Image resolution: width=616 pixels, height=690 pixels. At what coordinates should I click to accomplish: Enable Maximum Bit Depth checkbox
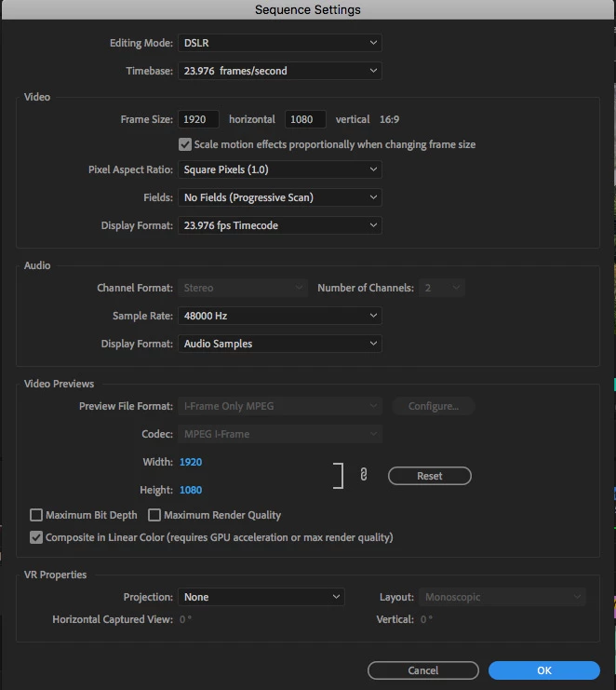coord(36,515)
